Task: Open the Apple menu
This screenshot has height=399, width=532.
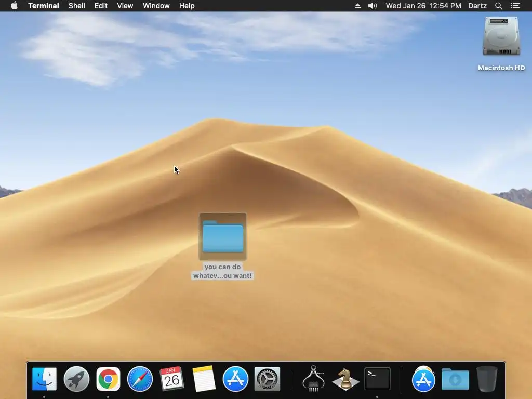Action: tap(14, 6)
